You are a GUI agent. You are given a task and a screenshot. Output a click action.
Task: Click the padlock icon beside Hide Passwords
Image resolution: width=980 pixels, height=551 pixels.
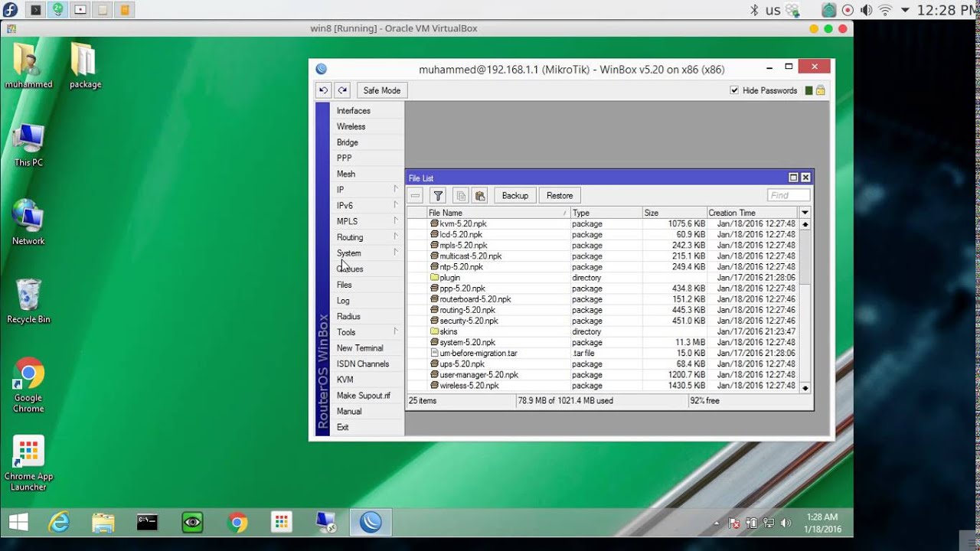click(820, 90)
